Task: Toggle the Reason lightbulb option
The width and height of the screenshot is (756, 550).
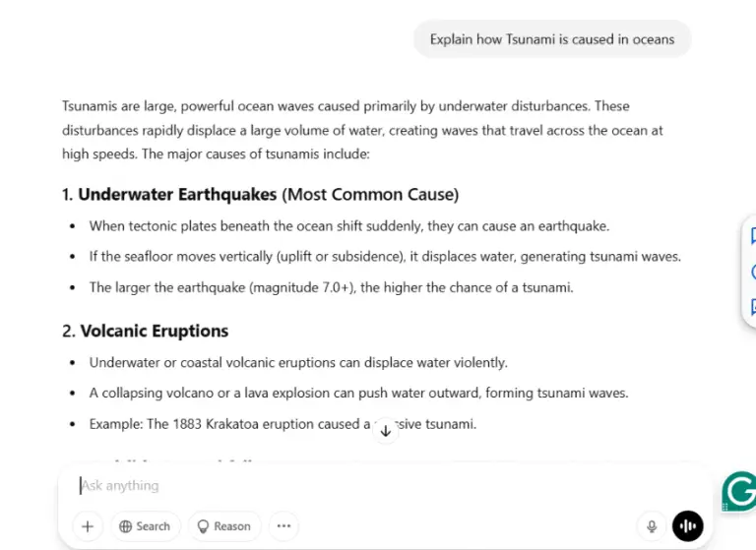Action: (x=224, y=526)
